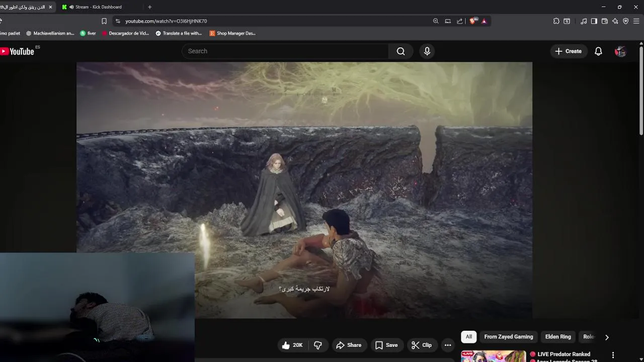Open LIVE Predator Ranked video thumbnail
This screenshot has height=362, width=644.
coord(493,356)
